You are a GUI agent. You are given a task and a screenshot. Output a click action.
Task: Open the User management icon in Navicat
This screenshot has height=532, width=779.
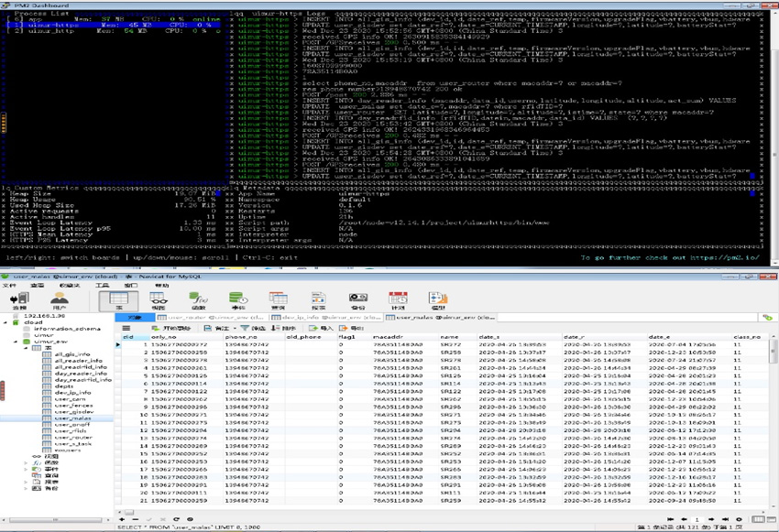coord(60,300)
